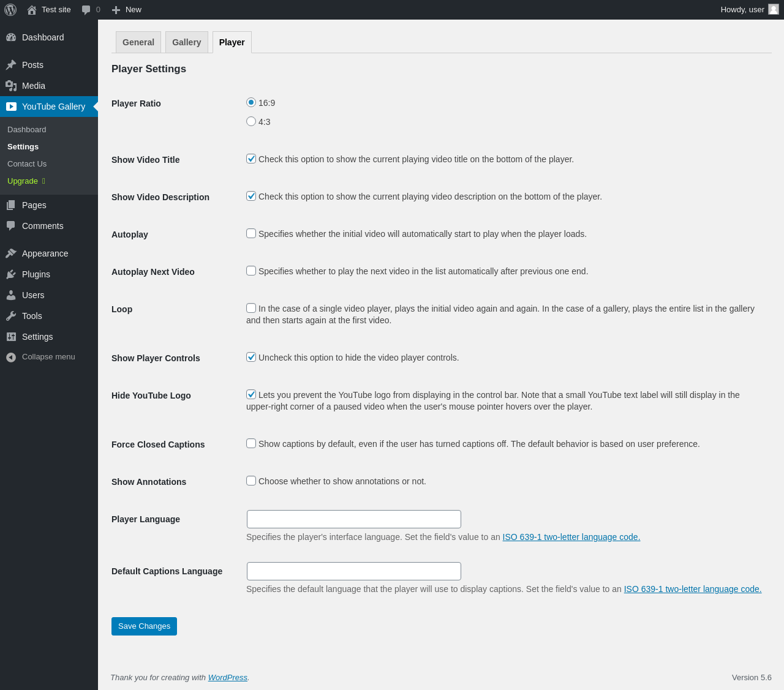Viewport: 784px width, 690px height.
Task: Click the Users person icon
Action: [x=11, y=295]
